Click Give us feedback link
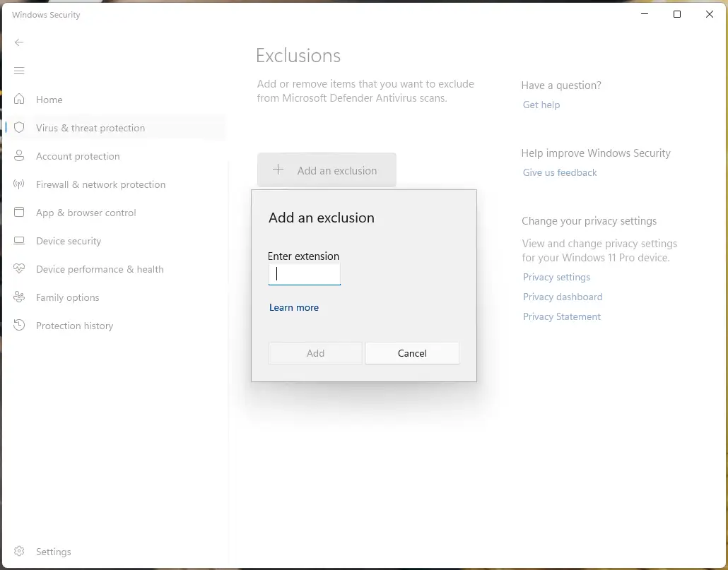 coord(560,172)
